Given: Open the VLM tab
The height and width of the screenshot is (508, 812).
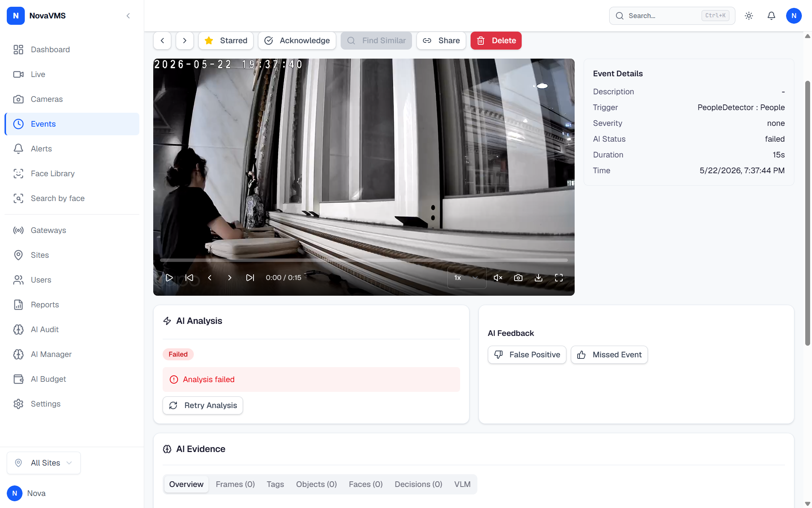Looking at the screenshot, I should pyautogui.click(x=462, y=484).
